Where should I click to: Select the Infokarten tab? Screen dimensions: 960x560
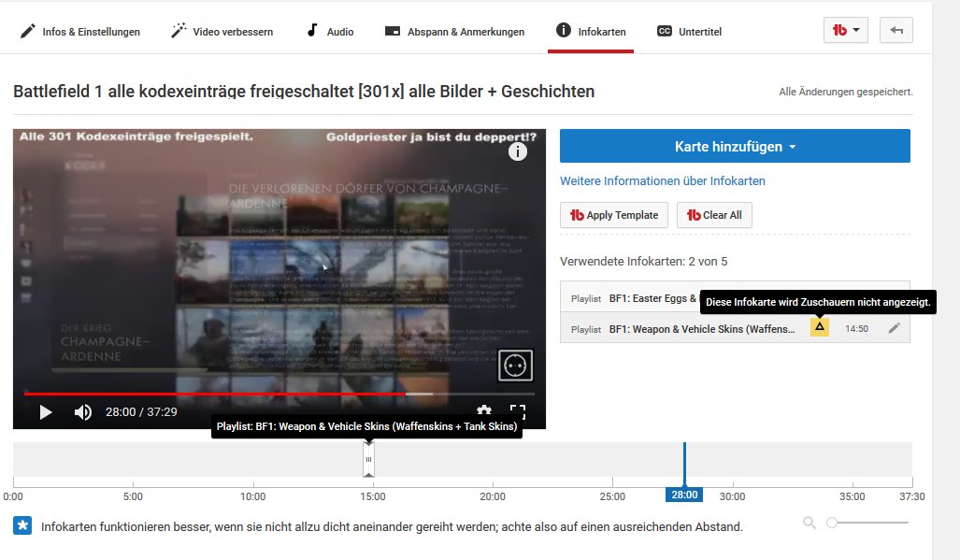(591, 31)
